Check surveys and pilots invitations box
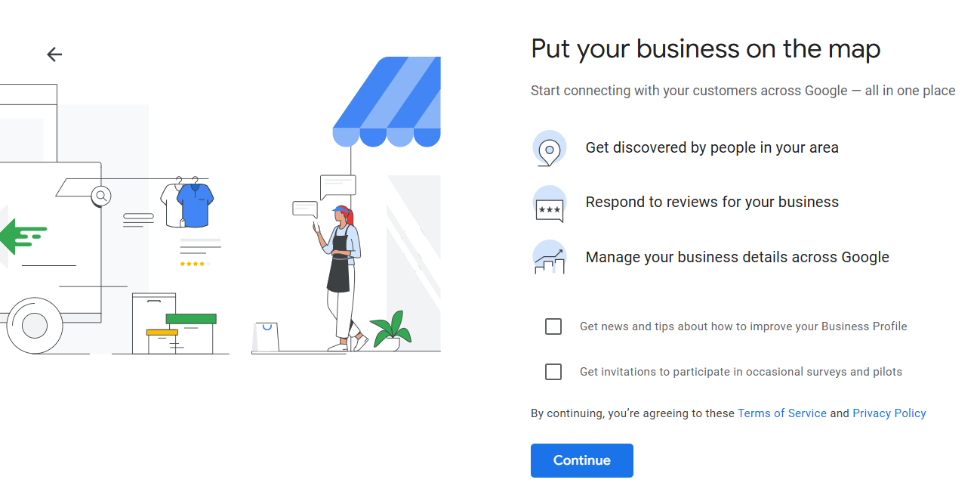 (x=553, y=372)
